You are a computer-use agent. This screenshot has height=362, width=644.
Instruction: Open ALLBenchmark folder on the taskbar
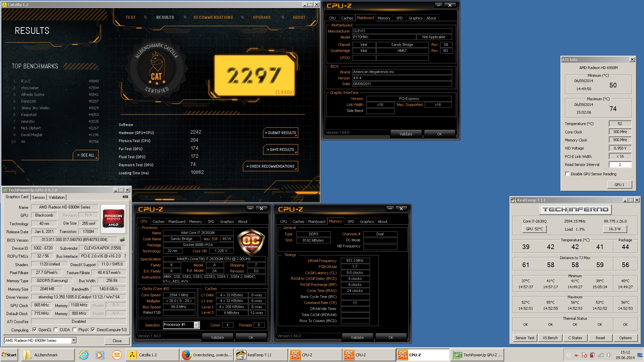tap(48, 355)
